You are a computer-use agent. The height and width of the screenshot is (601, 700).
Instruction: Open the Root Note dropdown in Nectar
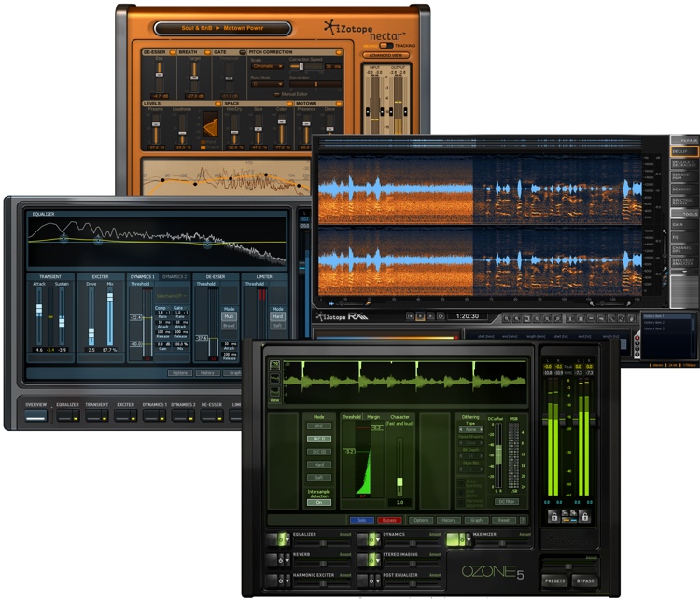pos(267,84)
